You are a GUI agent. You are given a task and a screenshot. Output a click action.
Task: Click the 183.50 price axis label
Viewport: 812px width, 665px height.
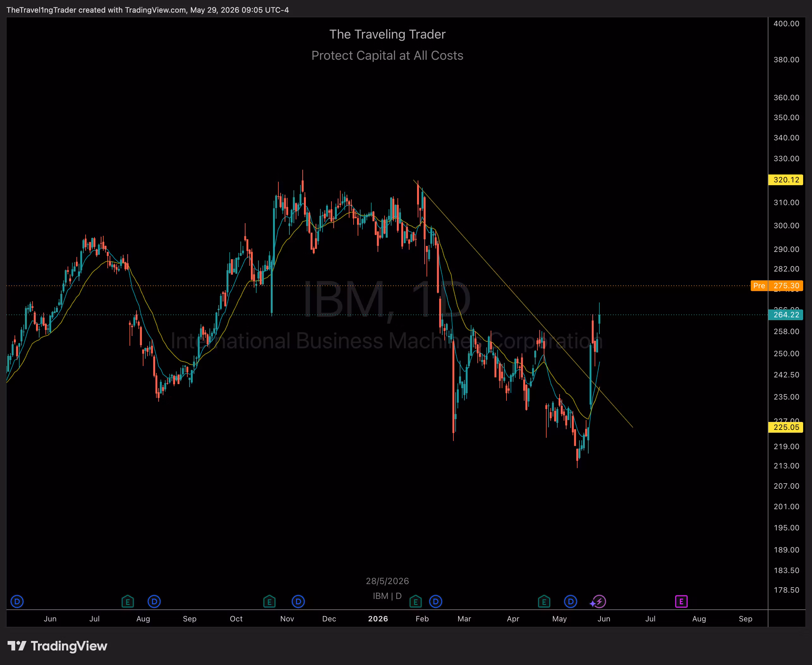pos(786,571)
